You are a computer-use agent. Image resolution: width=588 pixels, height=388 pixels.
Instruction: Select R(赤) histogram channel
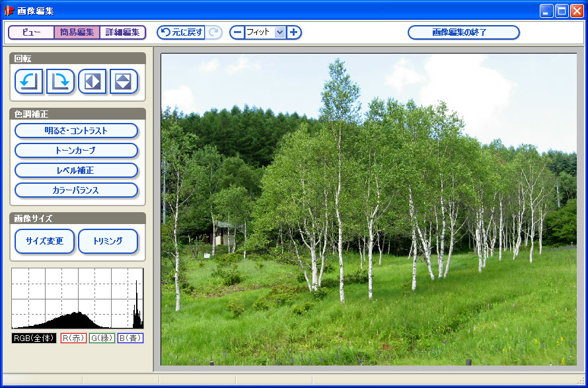click(x=73, y=338)
